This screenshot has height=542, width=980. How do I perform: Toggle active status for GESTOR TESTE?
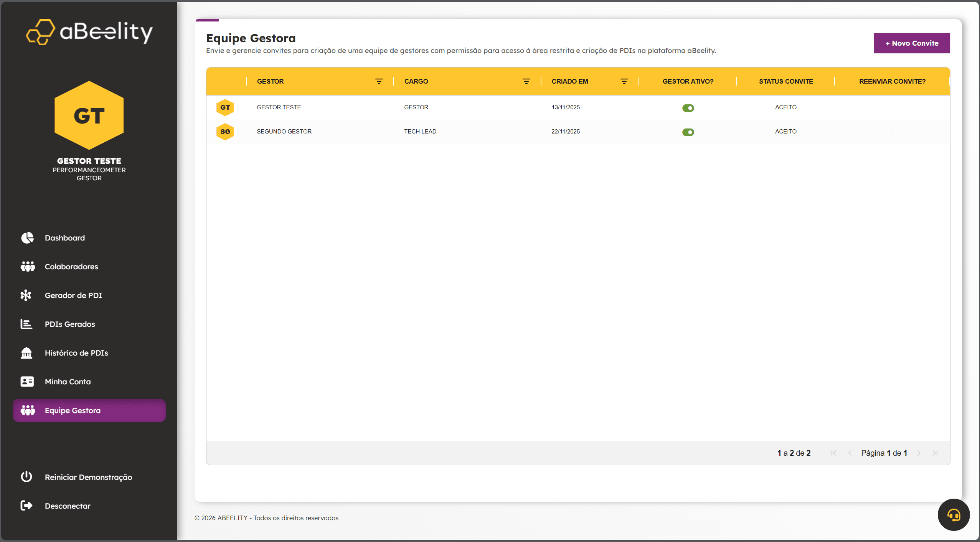pos(688,108)
